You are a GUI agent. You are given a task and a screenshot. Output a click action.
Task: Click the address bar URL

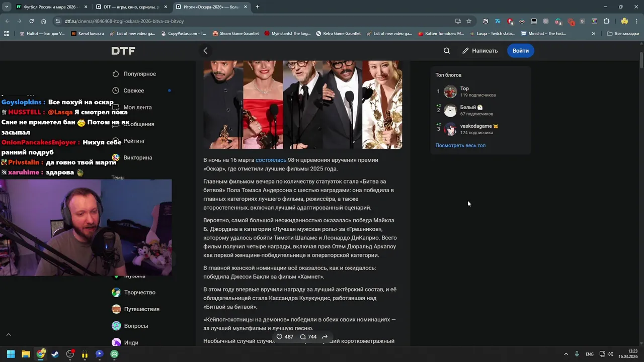click(x=124, y=21)
